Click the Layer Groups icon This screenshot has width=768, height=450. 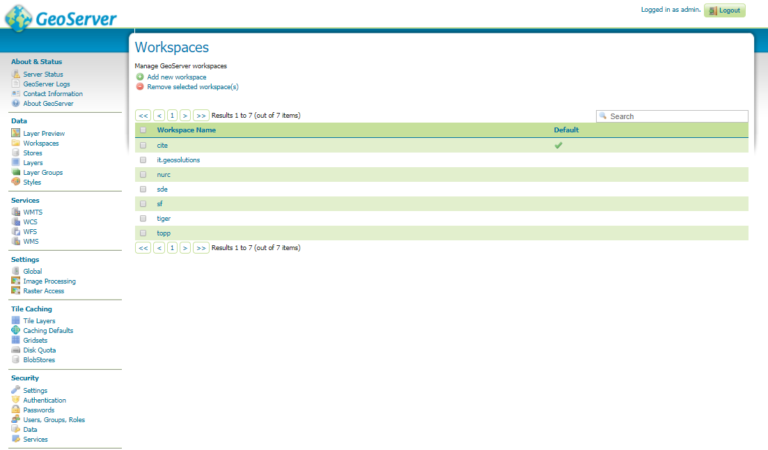tap(16, 172)
